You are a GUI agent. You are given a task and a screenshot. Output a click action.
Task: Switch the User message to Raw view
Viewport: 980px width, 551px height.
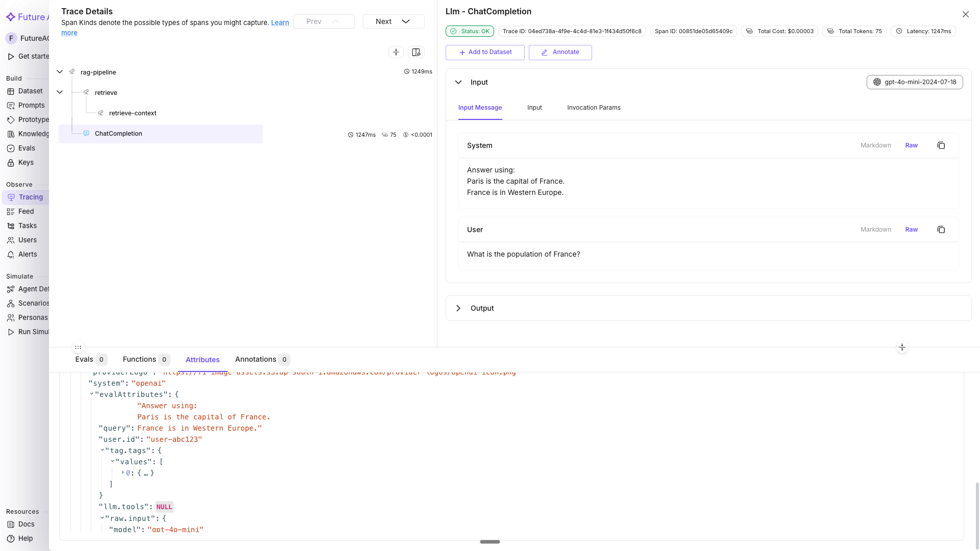pos(912,230)
